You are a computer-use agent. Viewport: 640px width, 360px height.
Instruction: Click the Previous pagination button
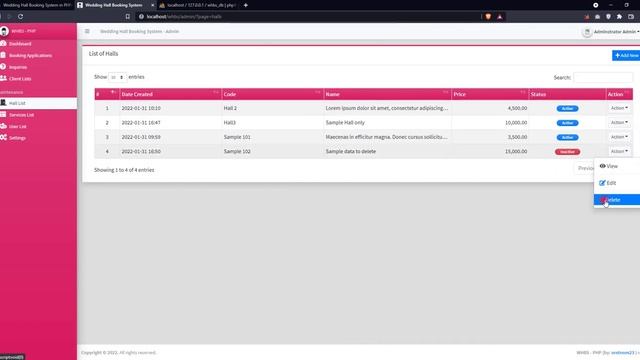click(x=585, y=168)
